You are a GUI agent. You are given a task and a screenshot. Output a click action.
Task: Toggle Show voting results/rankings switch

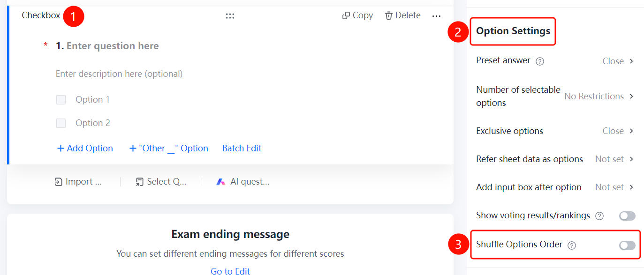(627, 216)
